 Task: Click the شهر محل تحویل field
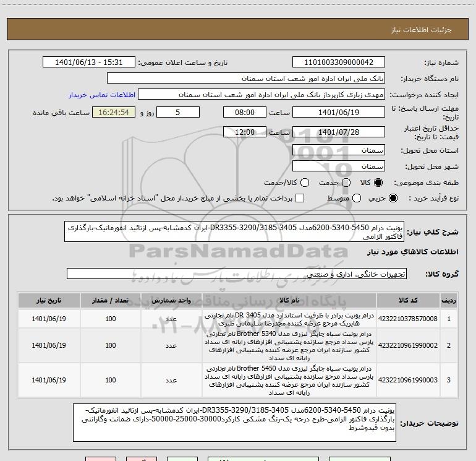[x=339, y=166]
